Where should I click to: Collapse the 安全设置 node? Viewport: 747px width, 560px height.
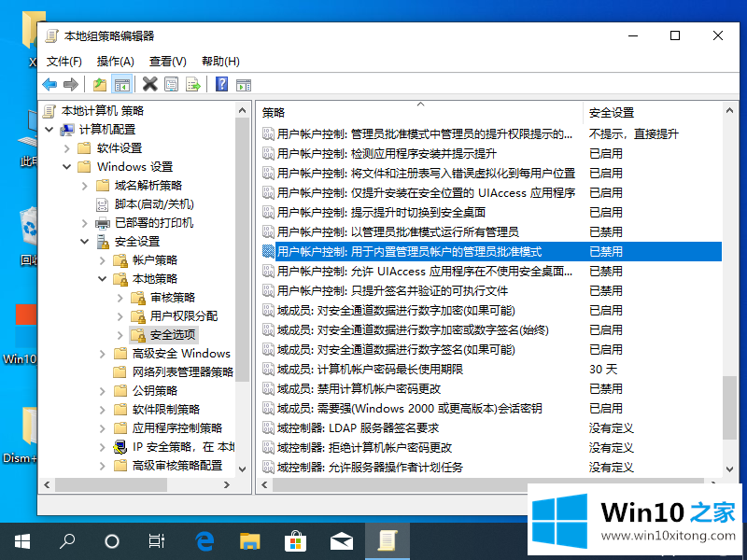point(85,242)
